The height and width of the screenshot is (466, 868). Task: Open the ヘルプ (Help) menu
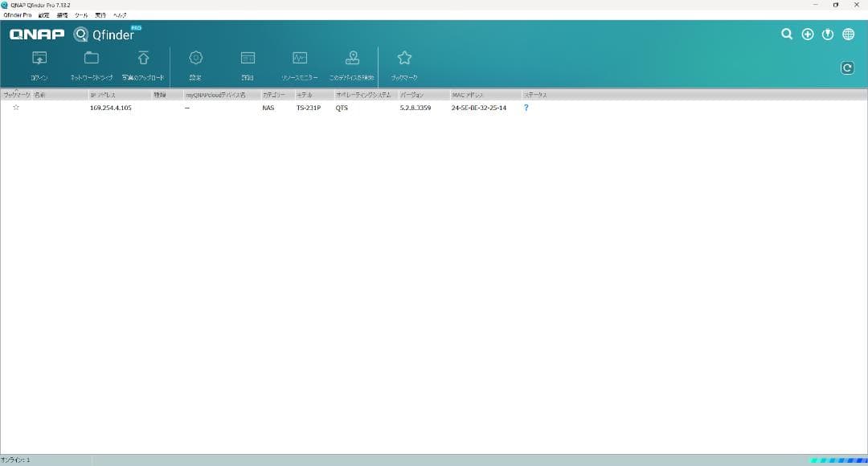coord(120,15)
